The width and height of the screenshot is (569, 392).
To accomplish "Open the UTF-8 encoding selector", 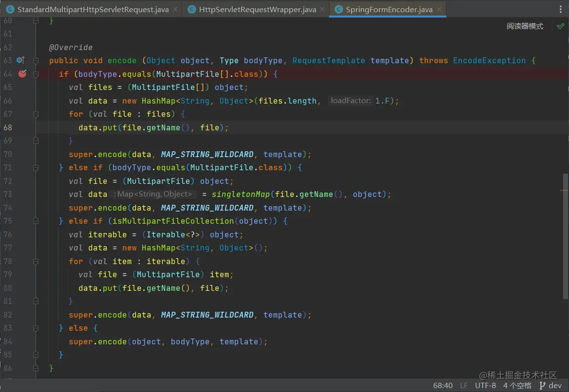I will 485,386.
